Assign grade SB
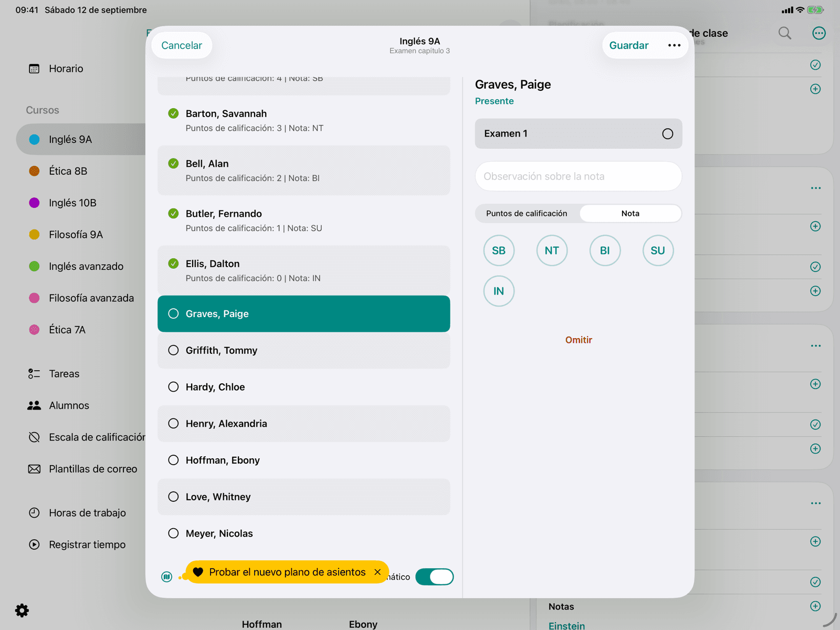 499,251
